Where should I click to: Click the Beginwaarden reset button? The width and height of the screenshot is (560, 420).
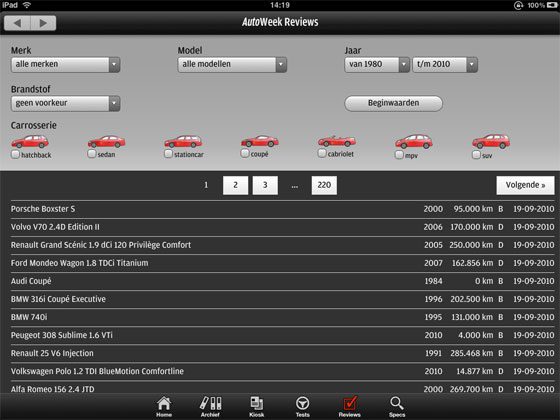click(x=394, y=103)
